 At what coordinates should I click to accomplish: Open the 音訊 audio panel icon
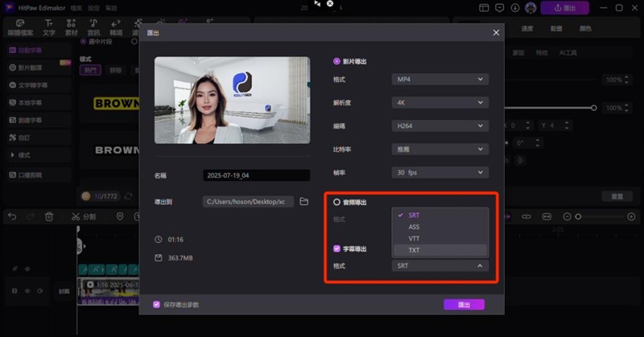click(94, 27)
